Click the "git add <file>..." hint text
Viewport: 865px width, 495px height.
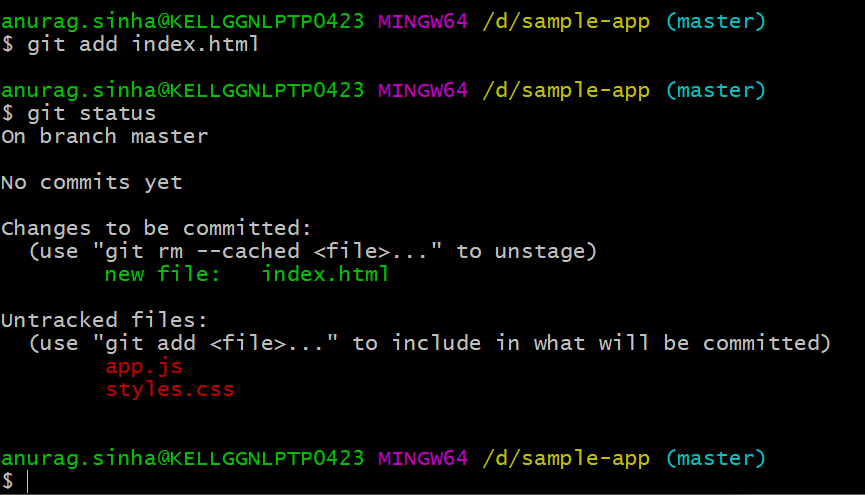point(220,343)
